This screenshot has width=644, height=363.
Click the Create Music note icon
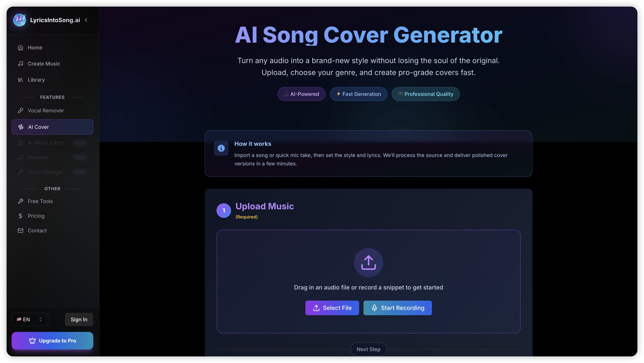[x=20, y=64]
